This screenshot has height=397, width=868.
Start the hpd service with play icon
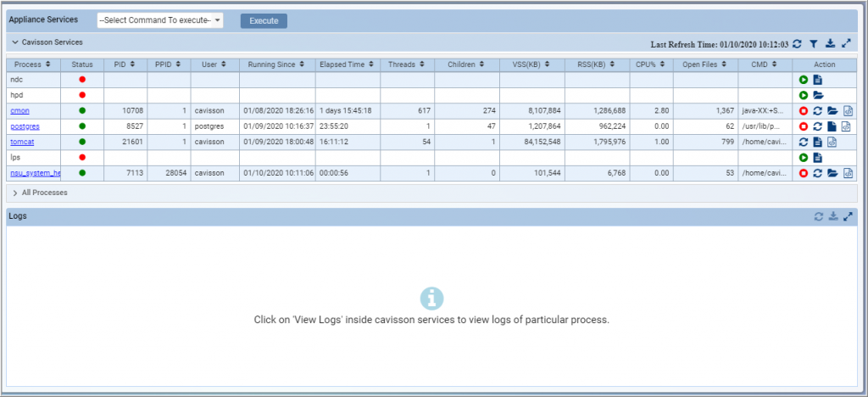[x=804, y=95]
